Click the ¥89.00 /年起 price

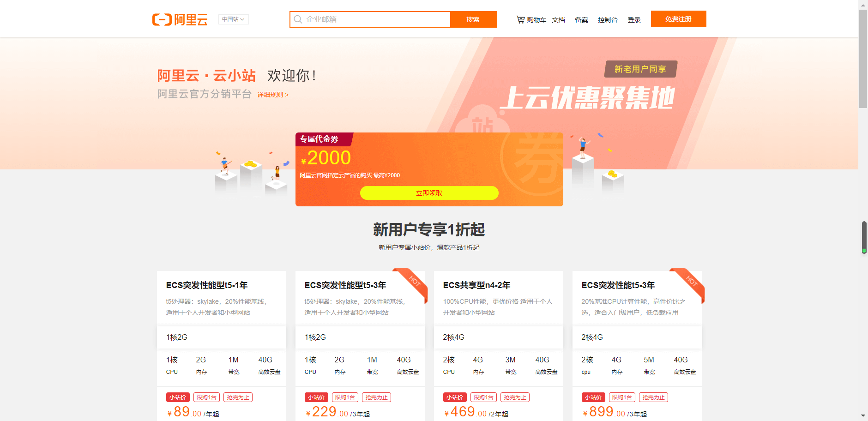193,412
